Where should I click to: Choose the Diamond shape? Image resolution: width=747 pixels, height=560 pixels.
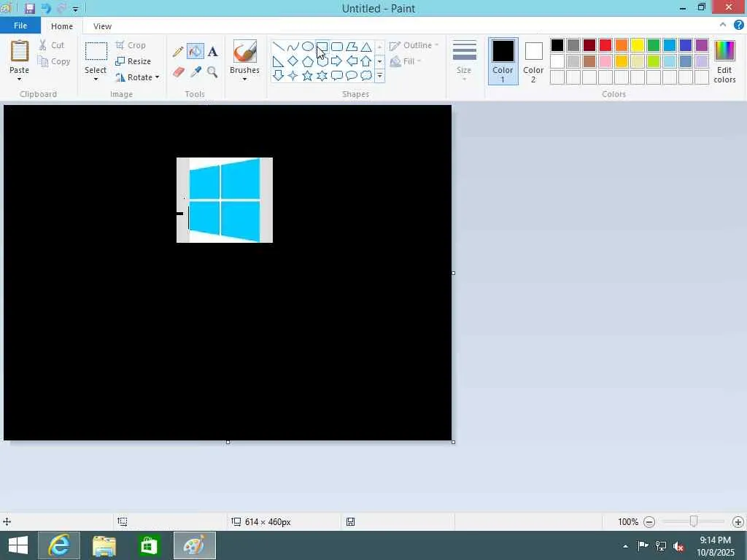tap(293, 61)
